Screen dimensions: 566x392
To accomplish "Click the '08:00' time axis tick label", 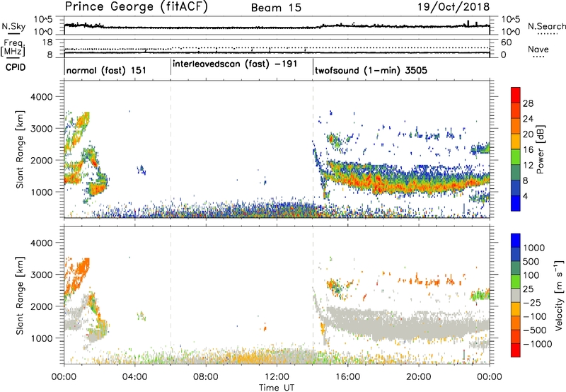I will pos(206,377).
